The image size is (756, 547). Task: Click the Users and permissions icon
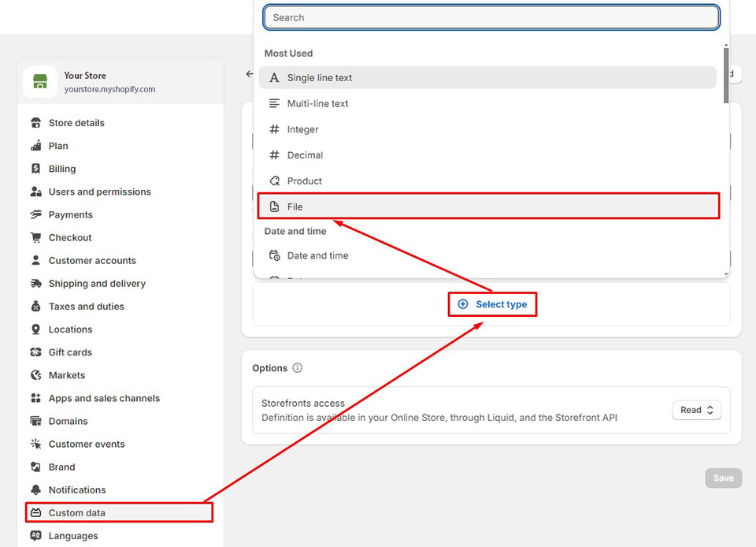pos(35,192)
